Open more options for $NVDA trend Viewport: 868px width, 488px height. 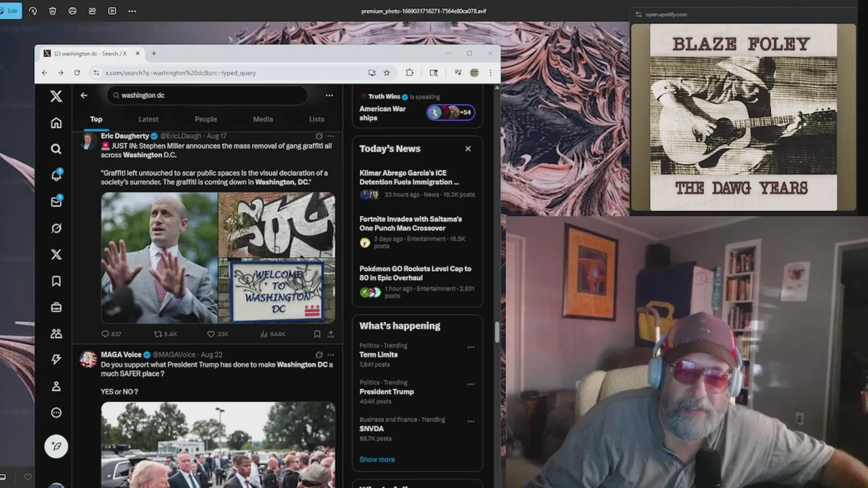pos(471,422)
